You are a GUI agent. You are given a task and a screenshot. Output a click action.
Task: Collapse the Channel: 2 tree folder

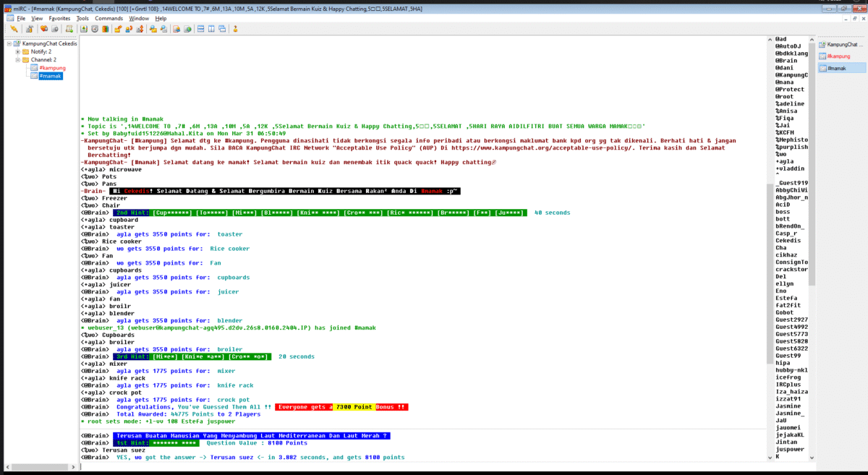point(17,60)
